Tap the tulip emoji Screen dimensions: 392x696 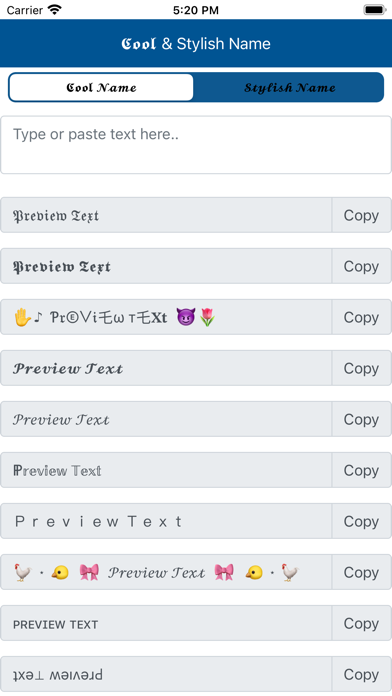pos(207,317)
